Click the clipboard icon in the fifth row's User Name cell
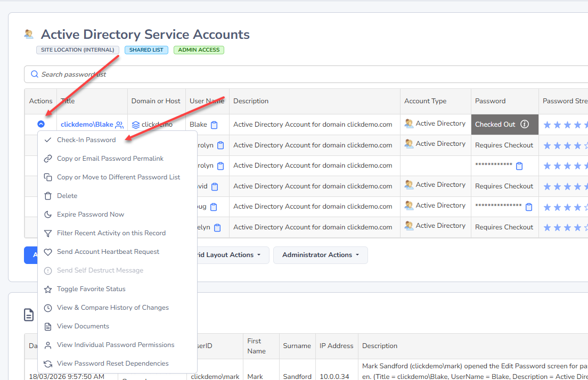This screenshot has width=588, height=380. pyautogui.click(x=214, y=207)
